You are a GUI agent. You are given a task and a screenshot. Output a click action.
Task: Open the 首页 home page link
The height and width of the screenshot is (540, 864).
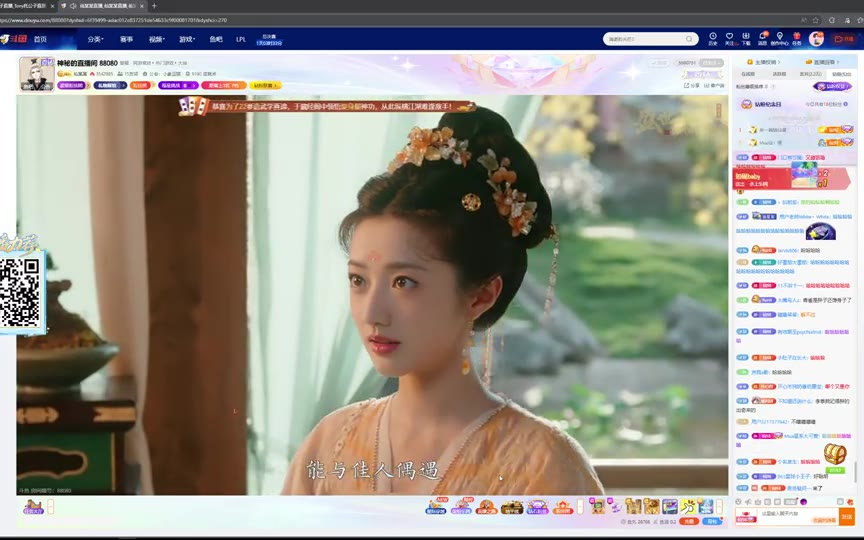click(40, 39)
